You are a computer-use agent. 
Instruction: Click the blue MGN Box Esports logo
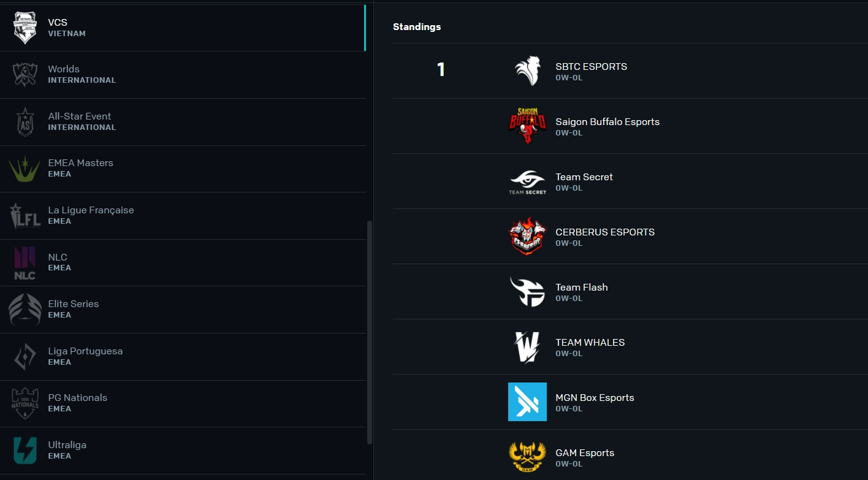click(527, 402)
